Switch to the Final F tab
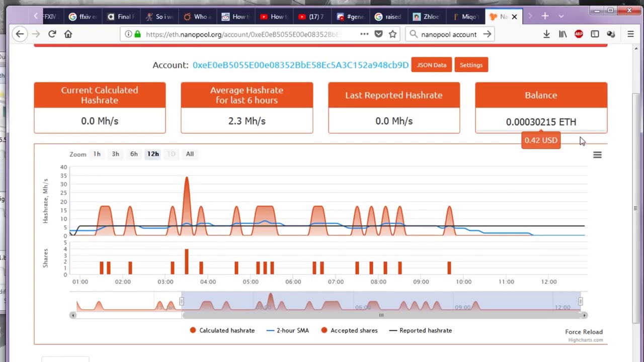644x362 pixels. tap(121, 17)
